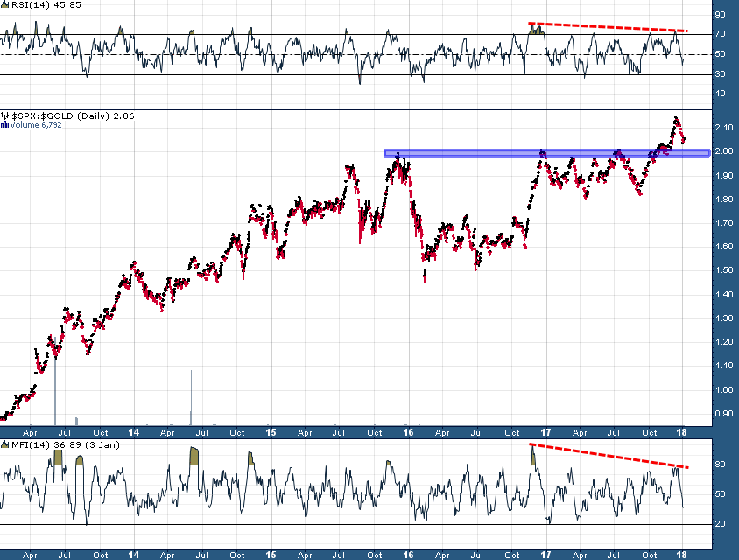This screenshot has height=560, width=739.
Task: Click the RSI(14) 45.85 indicator label
Action: point(46,4)
